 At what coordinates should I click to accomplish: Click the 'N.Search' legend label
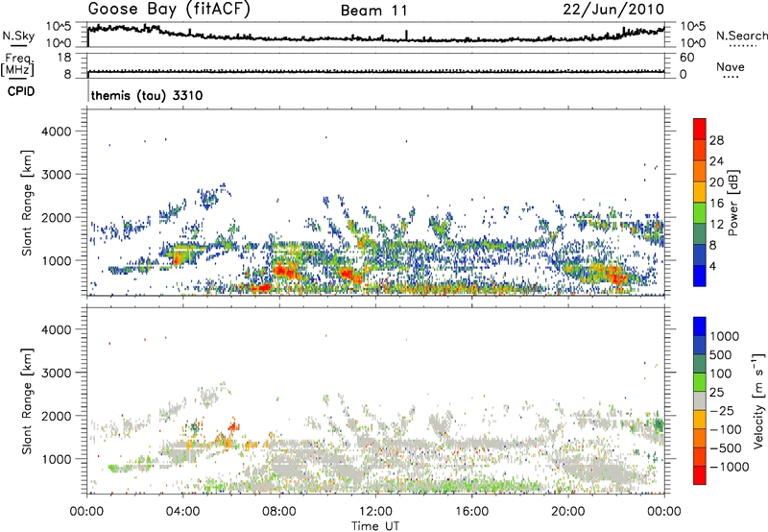[741, 36]
